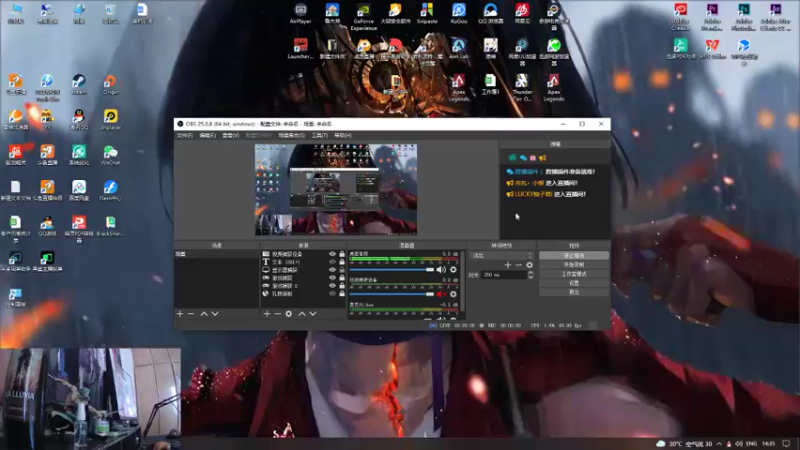Viewport: 800px width, 450px height.
Task: Toggle visibility of browser source row
Action: [x=332, y=294]
